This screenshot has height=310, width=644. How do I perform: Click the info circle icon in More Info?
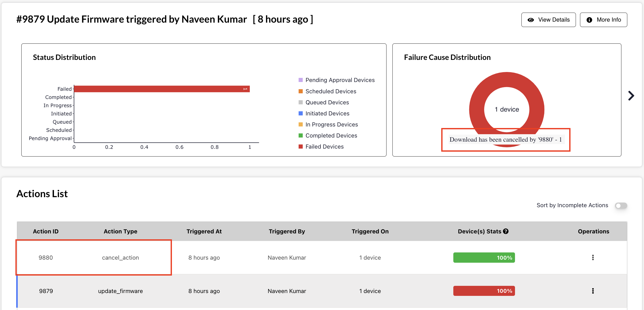tap(589, 20)
